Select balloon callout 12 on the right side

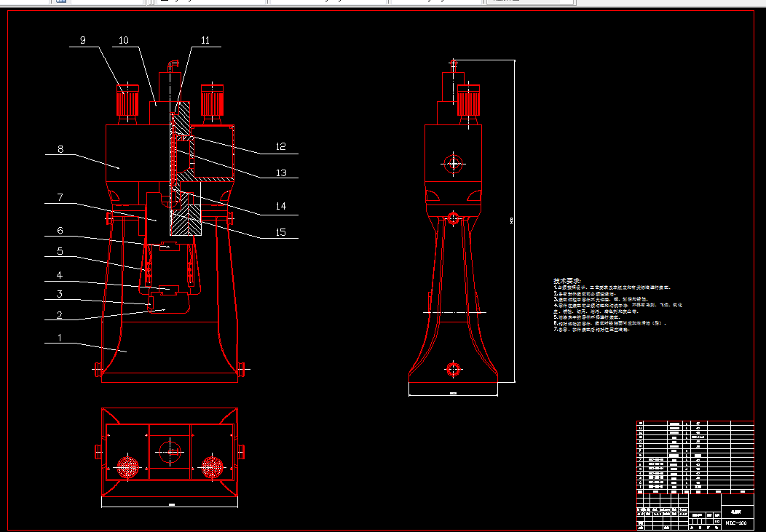280,146
